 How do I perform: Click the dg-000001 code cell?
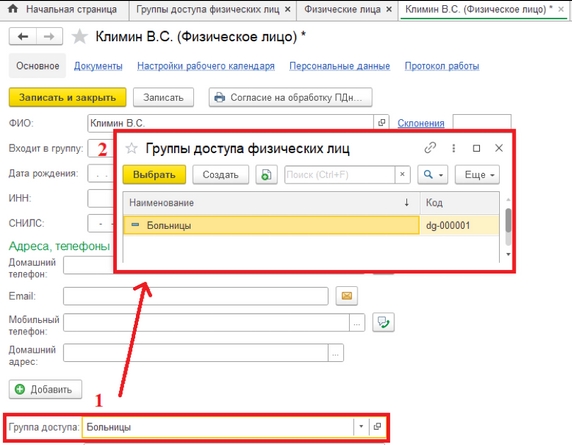[459, 225]
